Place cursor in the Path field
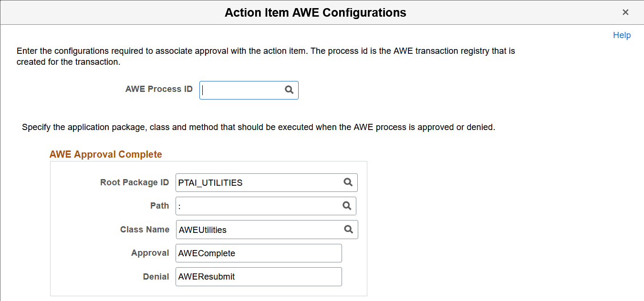Image resolution: width=644 pixels, height=301 pixels. [x=258, y=206]
